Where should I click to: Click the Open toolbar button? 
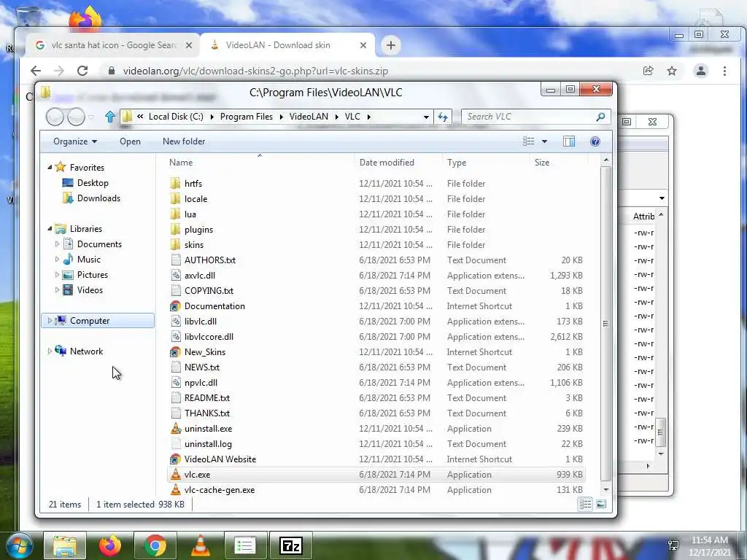click(x=130, y=141)
